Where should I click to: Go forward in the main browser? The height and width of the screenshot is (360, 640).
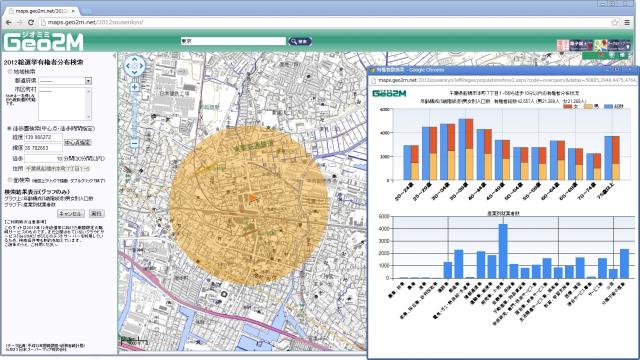click(x=19, y=22)
